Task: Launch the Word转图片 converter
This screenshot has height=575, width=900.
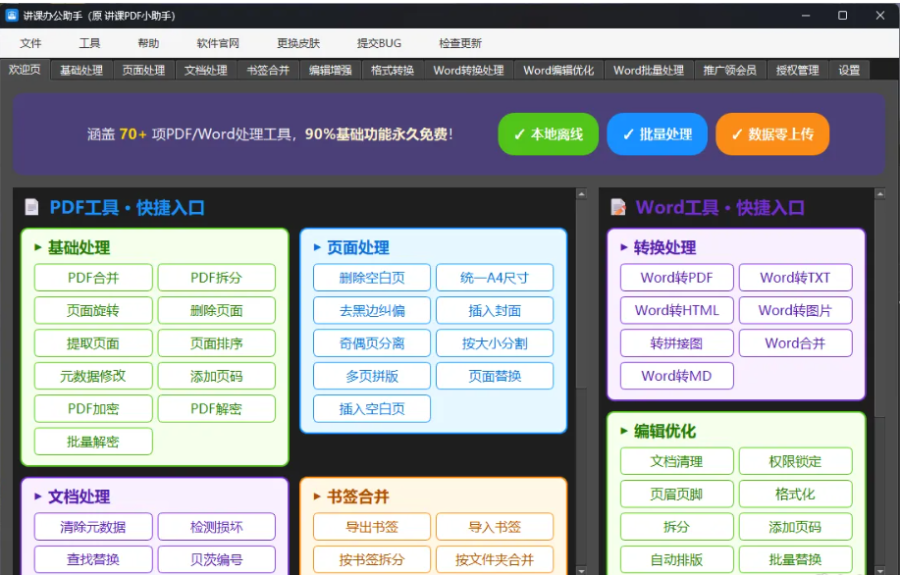Action: [796, 310]
